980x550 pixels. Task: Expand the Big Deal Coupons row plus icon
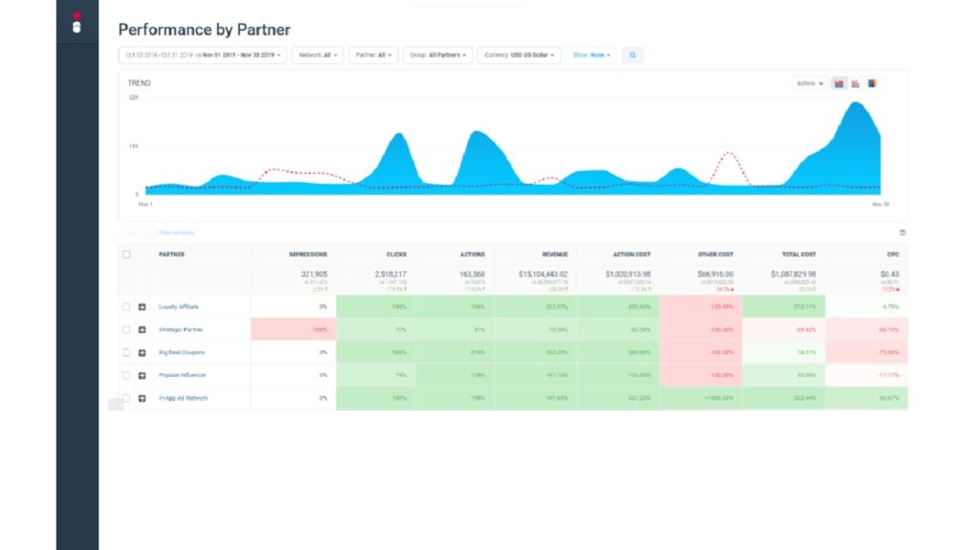click(x=142, y=353)
